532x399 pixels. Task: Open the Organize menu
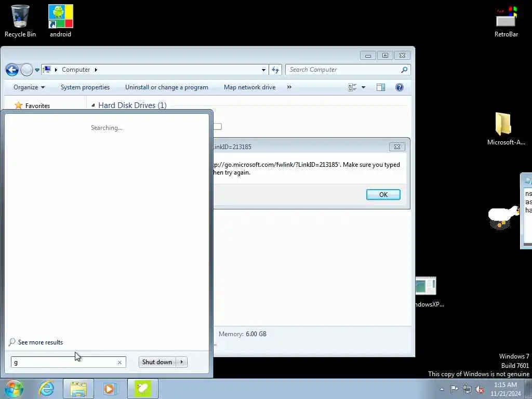pos(29,87)
